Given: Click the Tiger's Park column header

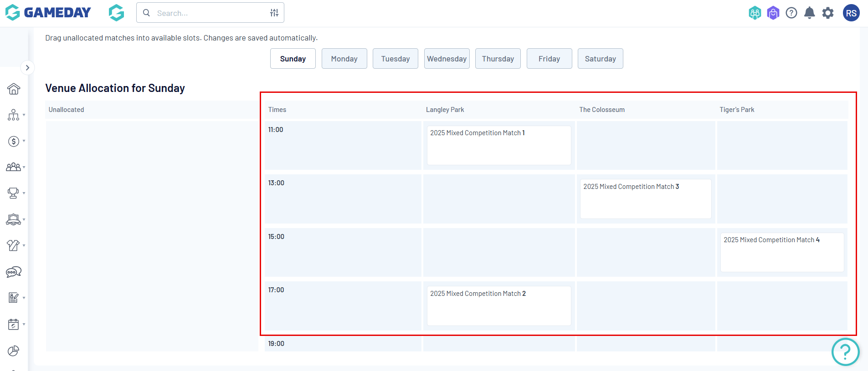Looking at the screenshot, I should click(737, 110).
